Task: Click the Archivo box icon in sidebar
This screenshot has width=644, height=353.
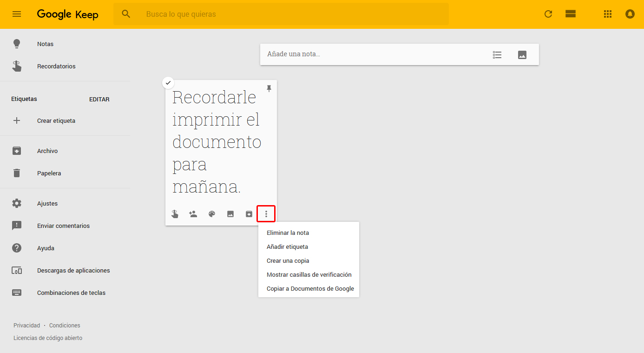Action: point(17,151)
